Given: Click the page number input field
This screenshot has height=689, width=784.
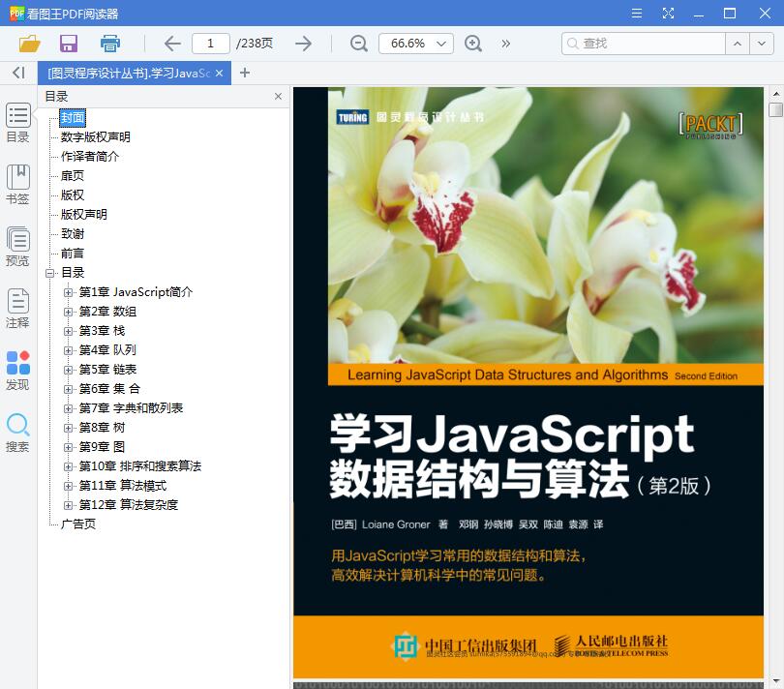Looking at the screenshot, I should tap(210, 44).
